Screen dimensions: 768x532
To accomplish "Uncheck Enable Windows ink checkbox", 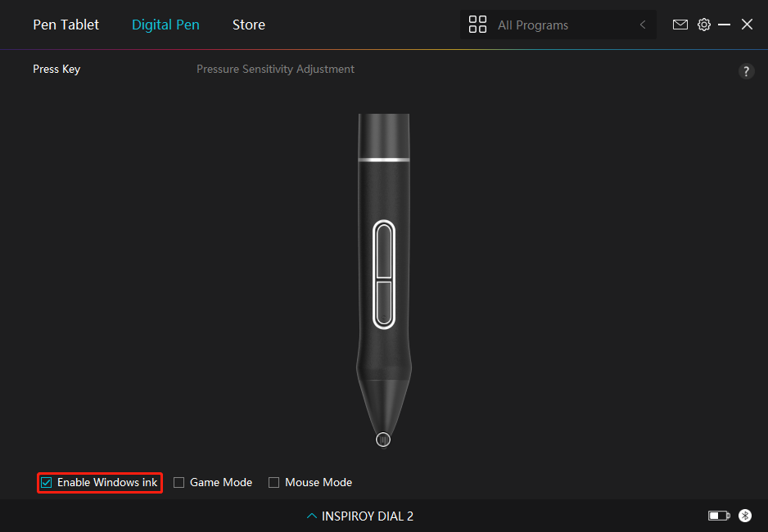I will click(x=46, y=483).
